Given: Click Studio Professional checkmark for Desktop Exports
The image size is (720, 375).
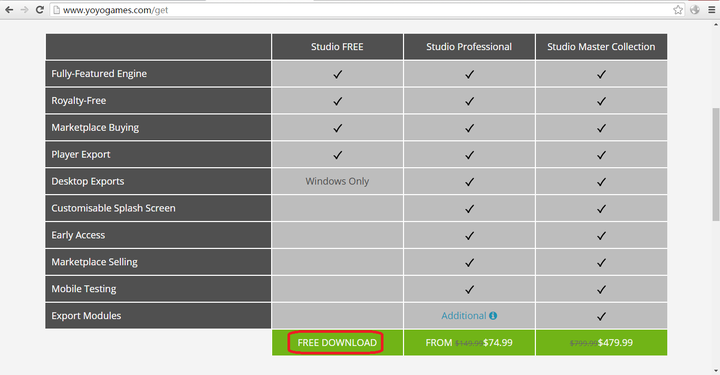Looking at the screenshot, I should point(469,182).
